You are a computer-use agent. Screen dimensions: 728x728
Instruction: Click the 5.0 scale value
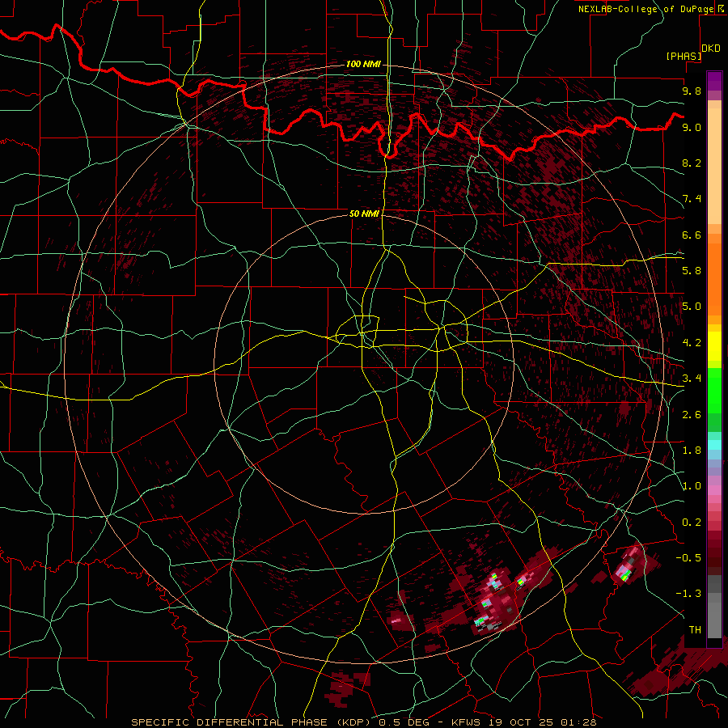692,307
